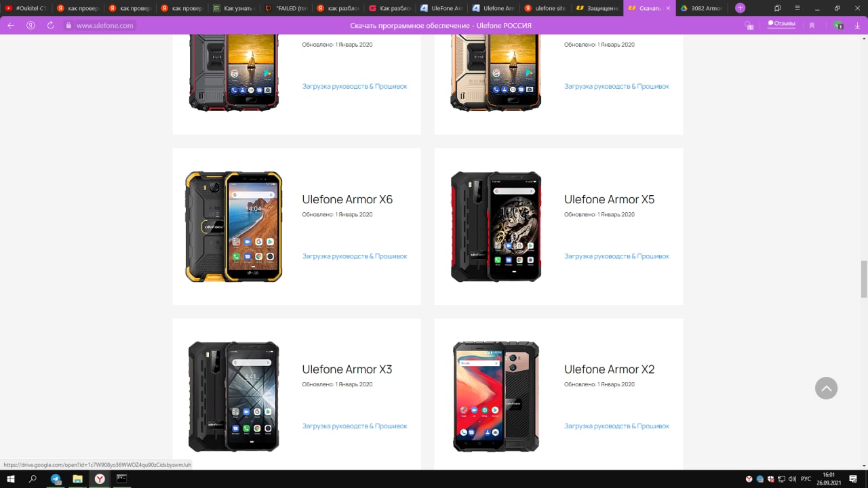Open the Windows Start menu
This screenshot has width=868, height=488.
click(x=11, y=479)
